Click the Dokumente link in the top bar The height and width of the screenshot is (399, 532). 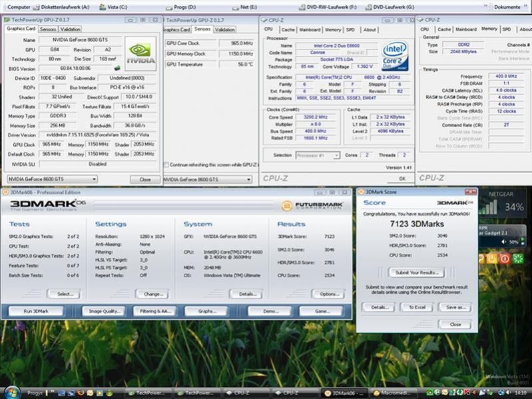507,7
